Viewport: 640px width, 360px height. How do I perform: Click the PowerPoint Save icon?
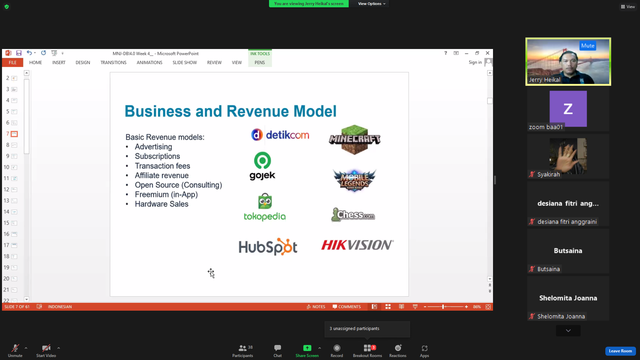tap(19, 53)
